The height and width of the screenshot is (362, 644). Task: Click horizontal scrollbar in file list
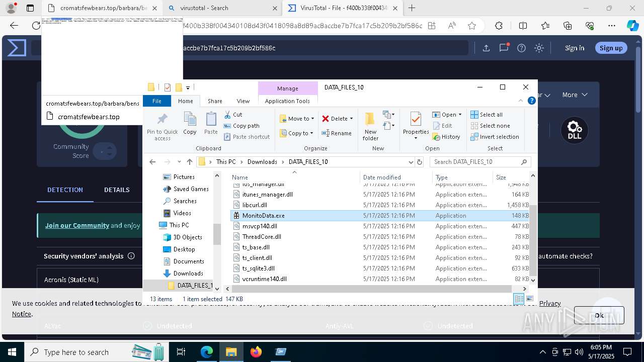372,289
